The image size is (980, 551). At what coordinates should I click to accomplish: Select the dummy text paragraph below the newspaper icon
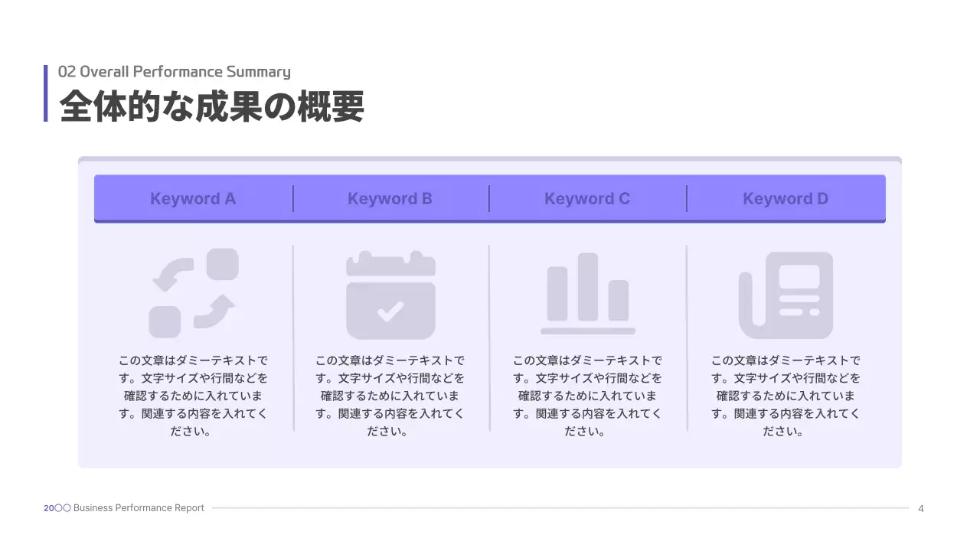pyautogui.click(x=786, y=396)
